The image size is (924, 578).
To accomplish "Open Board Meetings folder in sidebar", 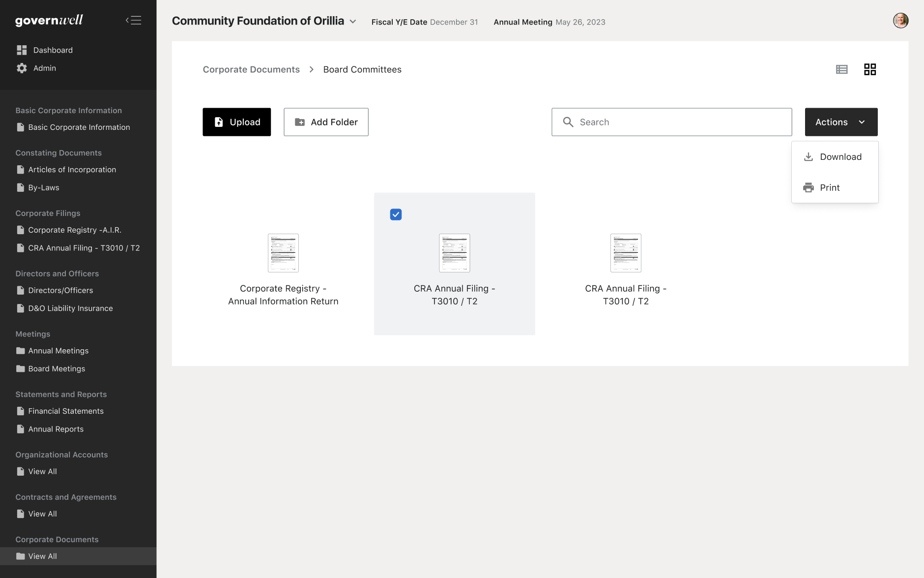I will [57, 369].
